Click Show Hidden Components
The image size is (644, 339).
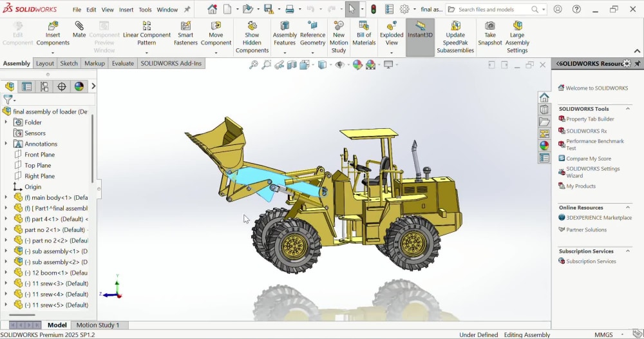[x=252, y=37]
